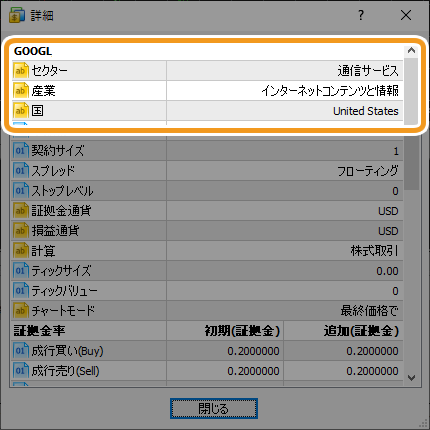Click the USD value for 証拠金通貨

pyautogui.click(x=388, y=211)
